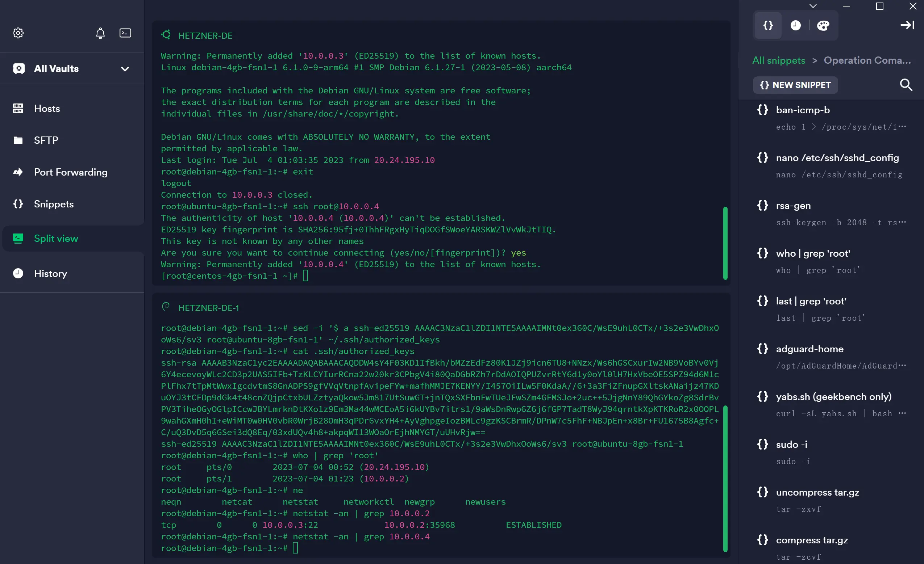This screenshot has width=924, height=564.
Task: Expand the All Vaults dropdown
Action: coord(125,69)
